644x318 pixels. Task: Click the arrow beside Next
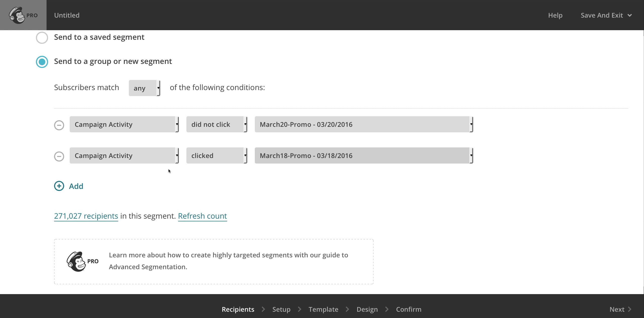(630, 309)
